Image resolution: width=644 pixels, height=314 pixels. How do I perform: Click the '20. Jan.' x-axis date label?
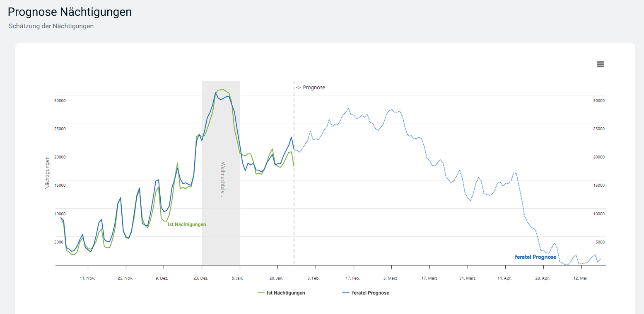[x=276, y=278]
